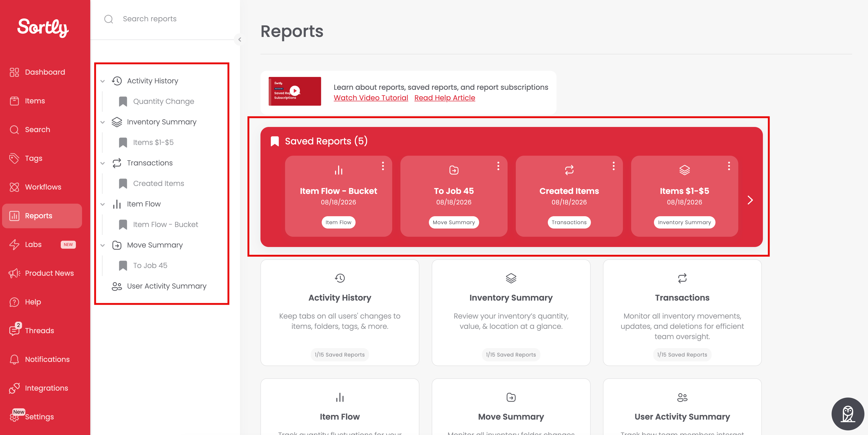Collapse the Activity History tree node
This screenshot has height=435, width=868.
coord(103,81)
